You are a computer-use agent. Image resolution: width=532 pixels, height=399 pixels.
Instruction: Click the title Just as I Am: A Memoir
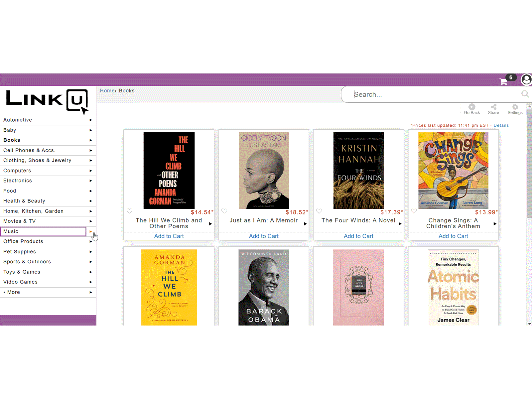pyautogui.click(x=264, y=220)
